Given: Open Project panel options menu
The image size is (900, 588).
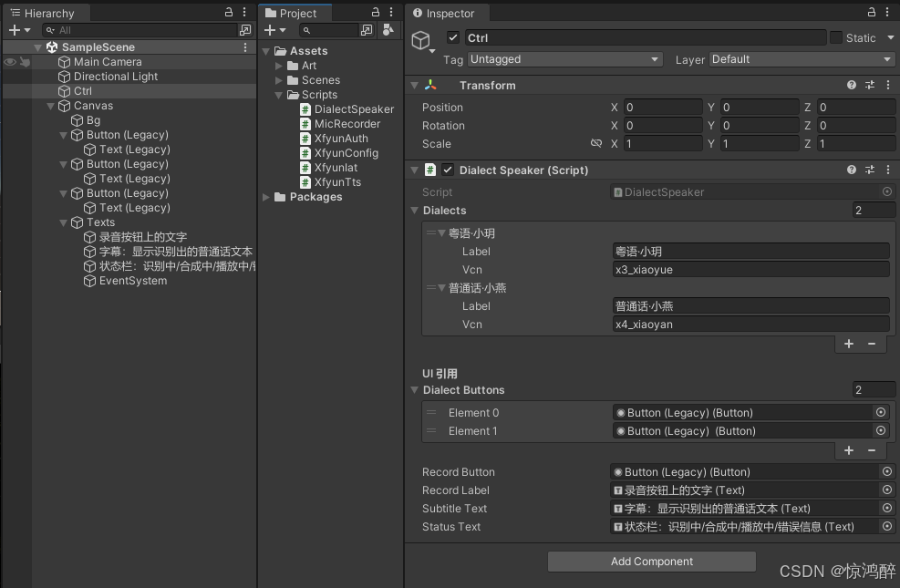Looking at the screenshot, I should [391, 12].
